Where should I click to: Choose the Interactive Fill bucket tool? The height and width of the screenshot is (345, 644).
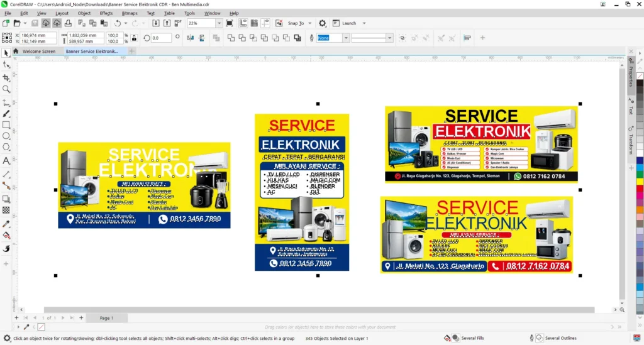(x=6, y=236)
